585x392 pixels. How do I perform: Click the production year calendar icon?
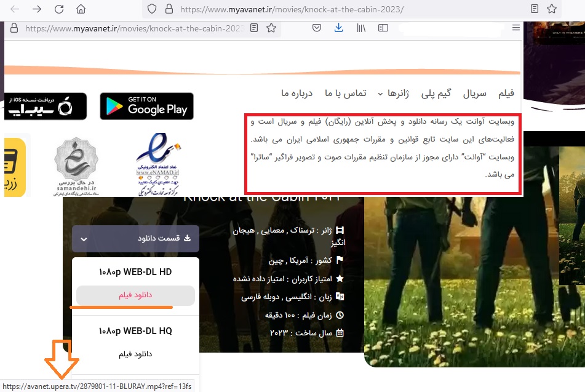pos(340,333)
